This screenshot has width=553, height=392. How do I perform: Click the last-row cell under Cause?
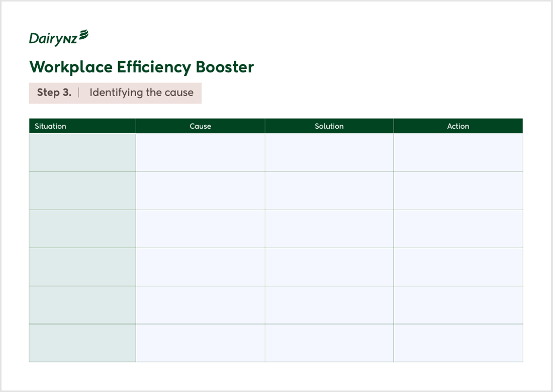click(200, 343)
